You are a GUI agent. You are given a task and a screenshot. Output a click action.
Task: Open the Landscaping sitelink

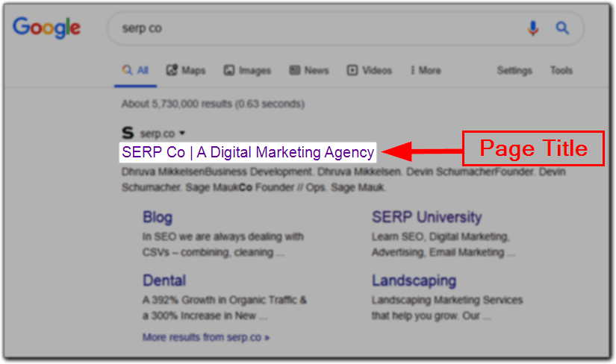pos(414,280)
